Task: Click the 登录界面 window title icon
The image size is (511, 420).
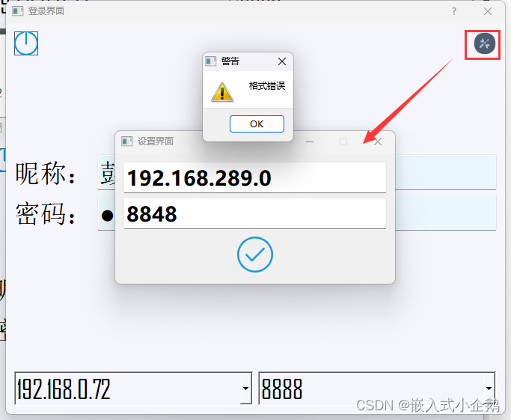Action: tap(18, 11)
